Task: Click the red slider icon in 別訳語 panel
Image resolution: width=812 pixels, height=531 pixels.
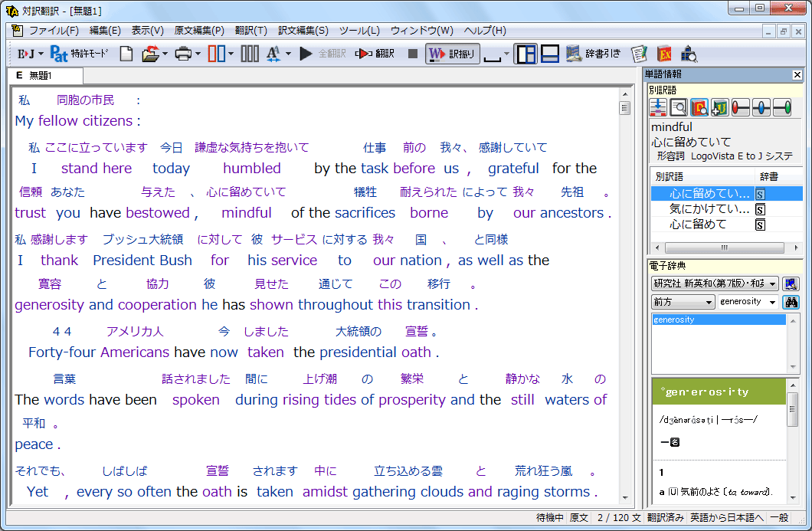Action: pos(740,107)
